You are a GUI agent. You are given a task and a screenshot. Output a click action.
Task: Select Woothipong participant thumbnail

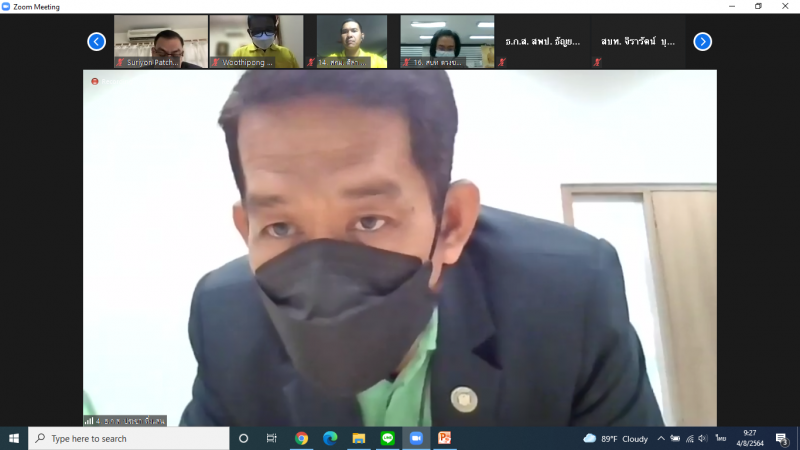pyautogui.click(x=257, y=41)
